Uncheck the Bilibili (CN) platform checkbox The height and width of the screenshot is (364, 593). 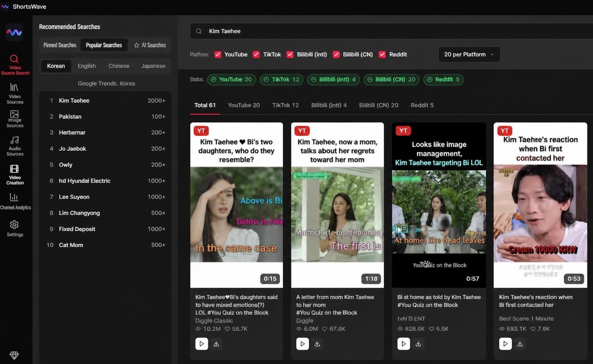point(336,54)
